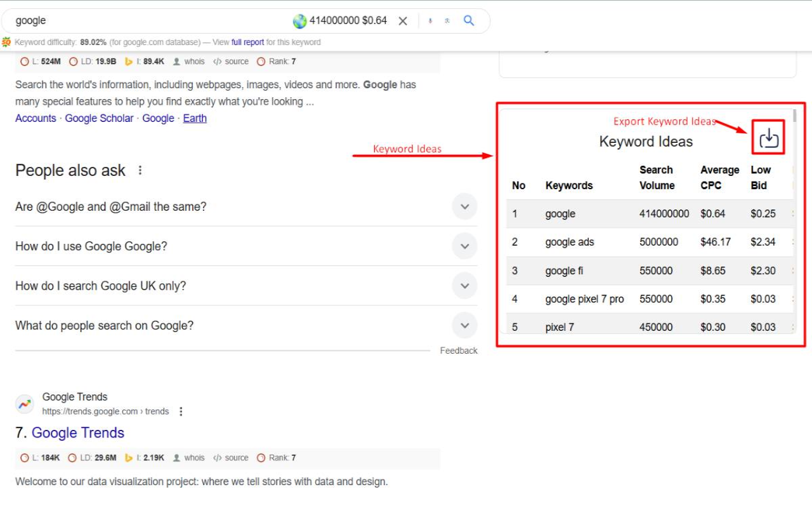Click the export keyword ideas download icon
812x508 pixels.
[769, 137]
